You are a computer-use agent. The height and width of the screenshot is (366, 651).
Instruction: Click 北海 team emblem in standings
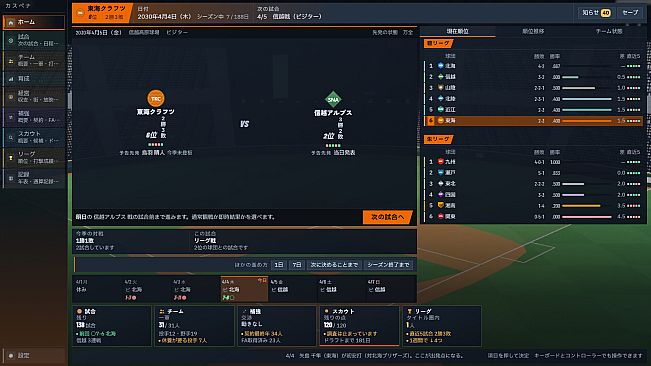[441, 66]
